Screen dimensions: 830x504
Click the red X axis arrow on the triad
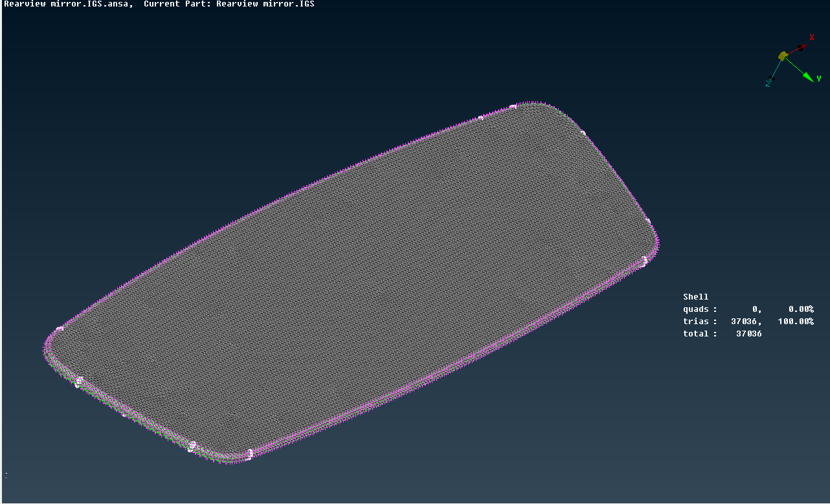804,47
